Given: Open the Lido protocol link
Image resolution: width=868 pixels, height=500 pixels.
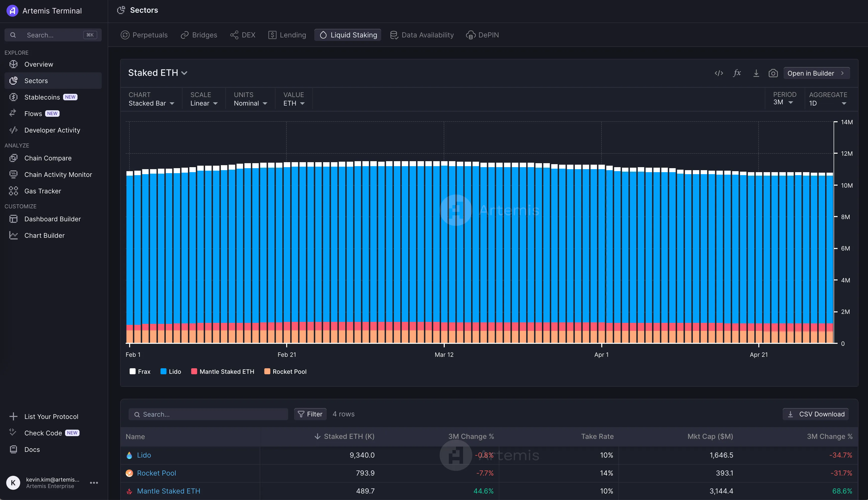Looking at the screenshot, I should [x=144, y=455].
